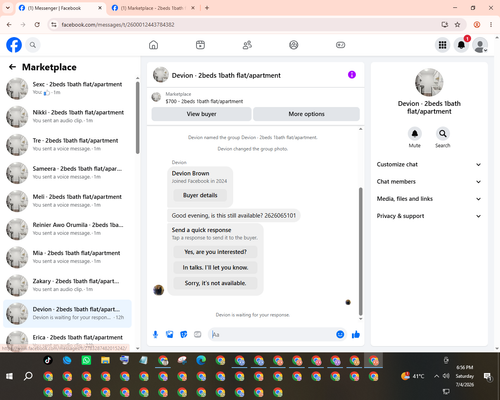Click the View buyer button
The width and height of the screenshot is (500, 400).
[x=201, y=114]
